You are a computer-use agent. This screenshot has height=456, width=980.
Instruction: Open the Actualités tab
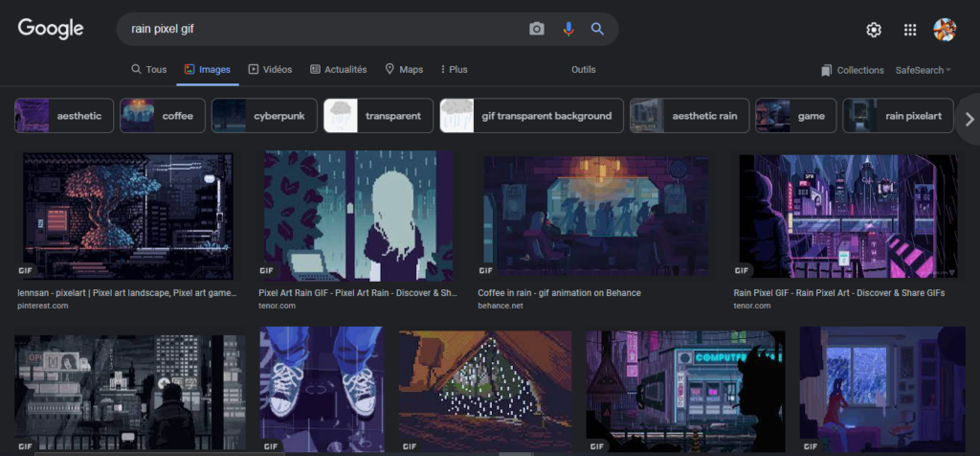(x=338, y=69)
